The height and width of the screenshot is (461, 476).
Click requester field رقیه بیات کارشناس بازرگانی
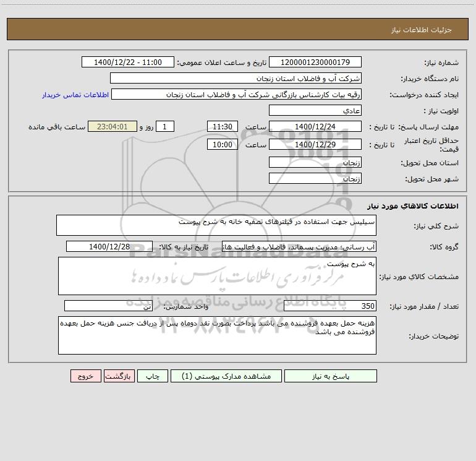point(237,94)
